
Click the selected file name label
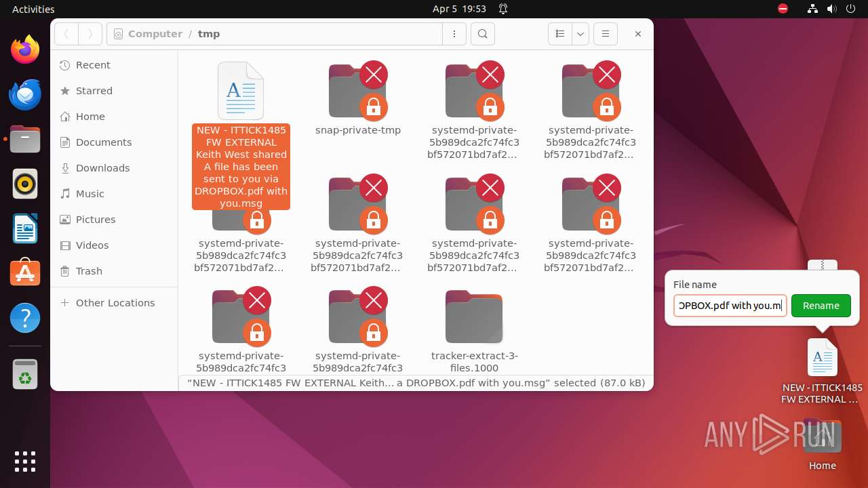[x=241, y=166]
